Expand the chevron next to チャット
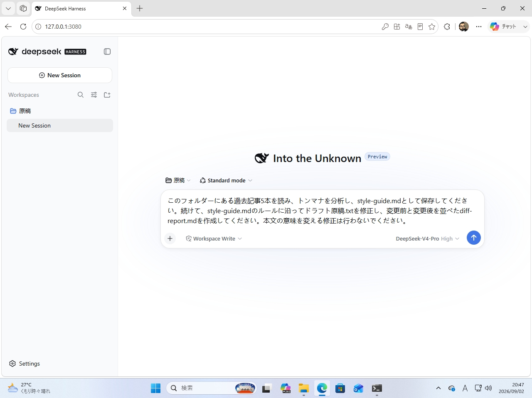The width and height of the screenshot is (532, 398). [525, 27]
